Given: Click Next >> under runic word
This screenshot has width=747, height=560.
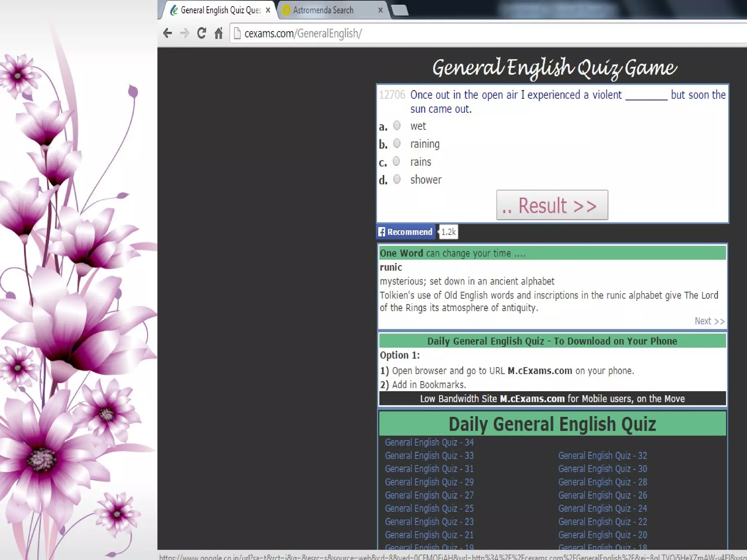Looking at the screenshot, I should [x=709, y=321].
